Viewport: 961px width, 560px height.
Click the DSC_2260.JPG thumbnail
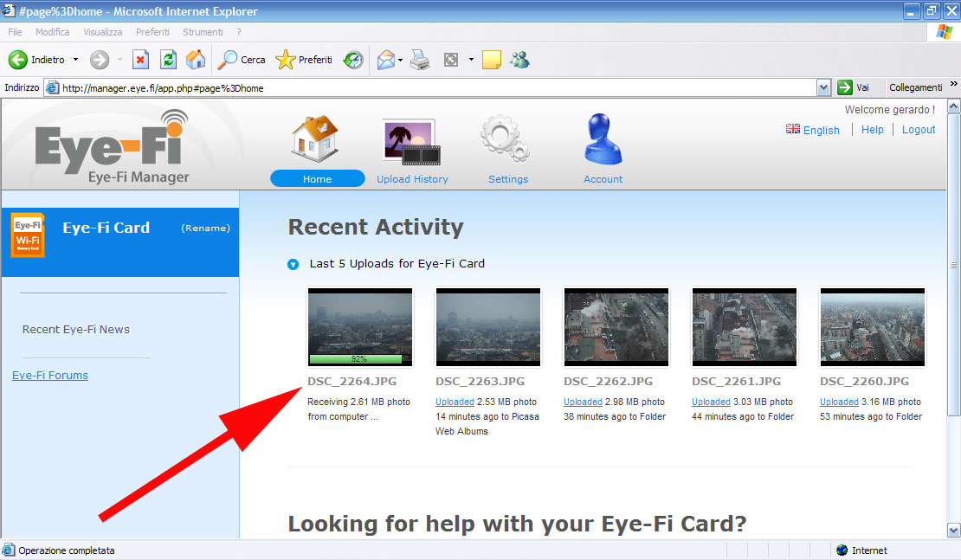pos(872,327)
